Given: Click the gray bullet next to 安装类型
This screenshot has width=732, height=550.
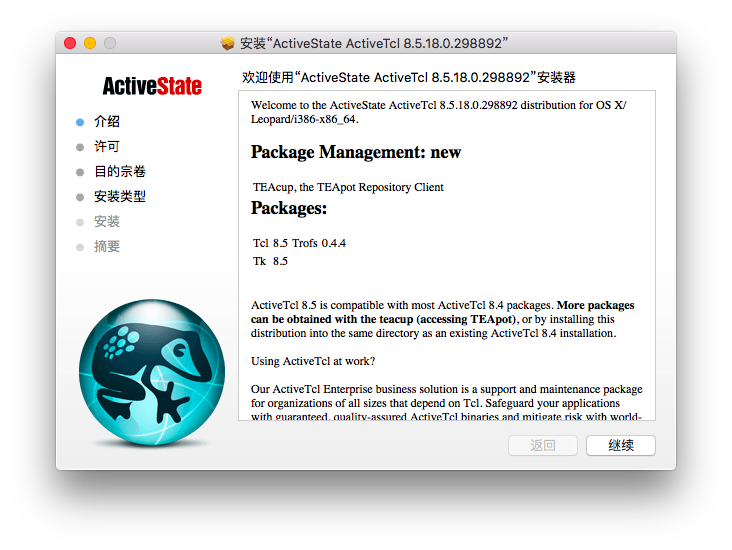Looking at the screenshot, I should point(80,197).
